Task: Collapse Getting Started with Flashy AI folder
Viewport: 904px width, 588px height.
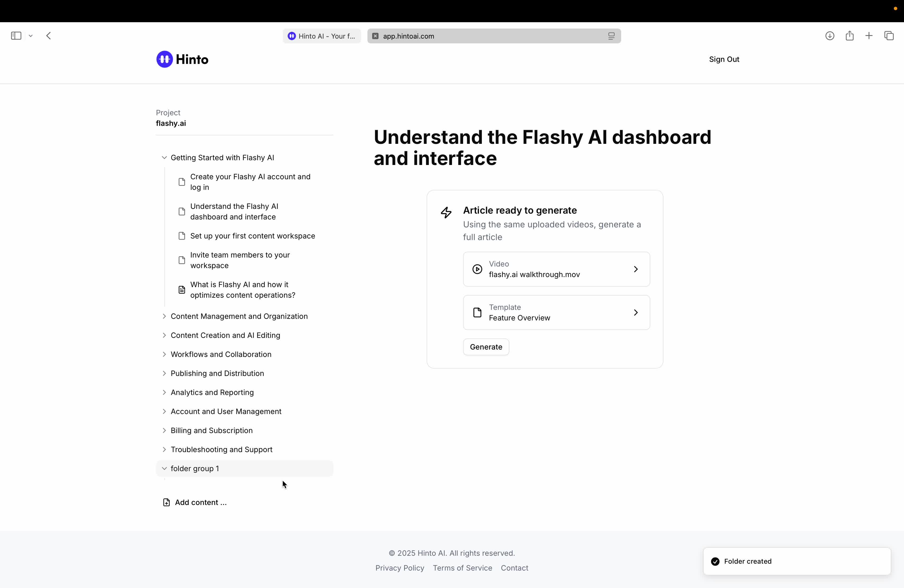Action: point(164,158)
